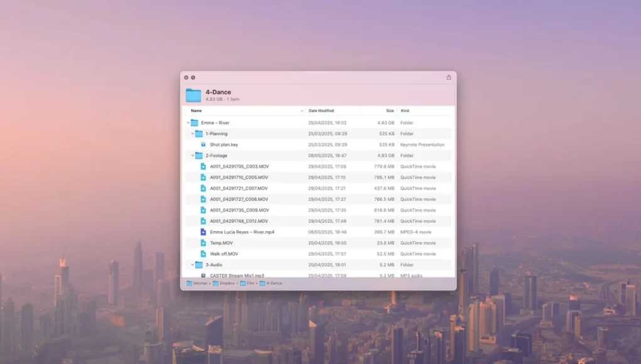Click the A001_04291705_C003.MOV file icon
Image resolution: width=641 pixels, height=364 pixels.
[203, 167]
